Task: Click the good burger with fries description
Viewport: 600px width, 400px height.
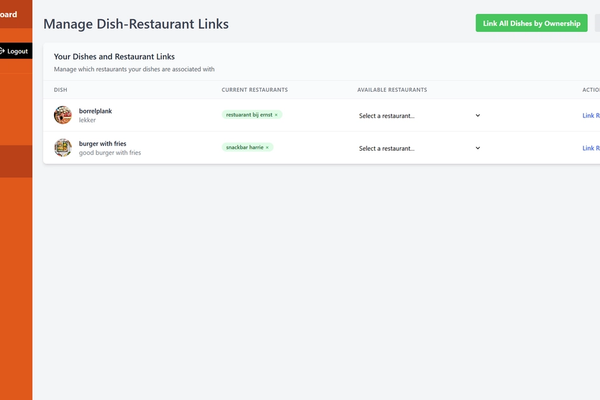Action: (110, 153)
